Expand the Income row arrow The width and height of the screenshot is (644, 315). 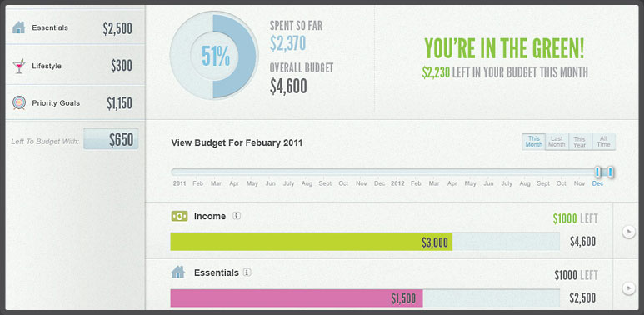click(x=628, y=232)
